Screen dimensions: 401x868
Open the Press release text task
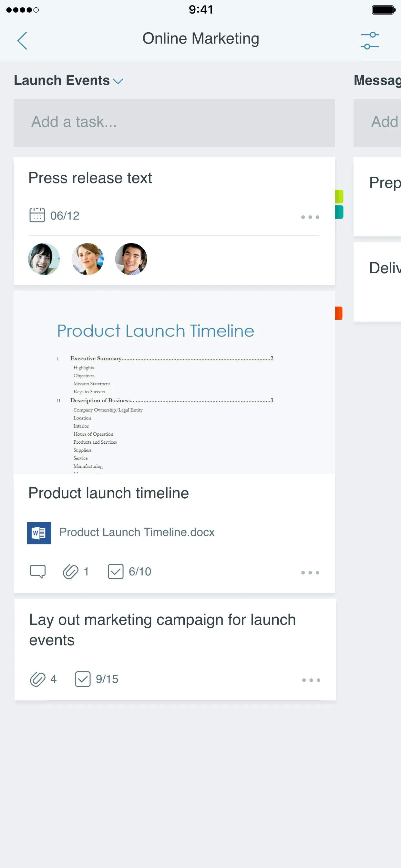click(90, 178)
